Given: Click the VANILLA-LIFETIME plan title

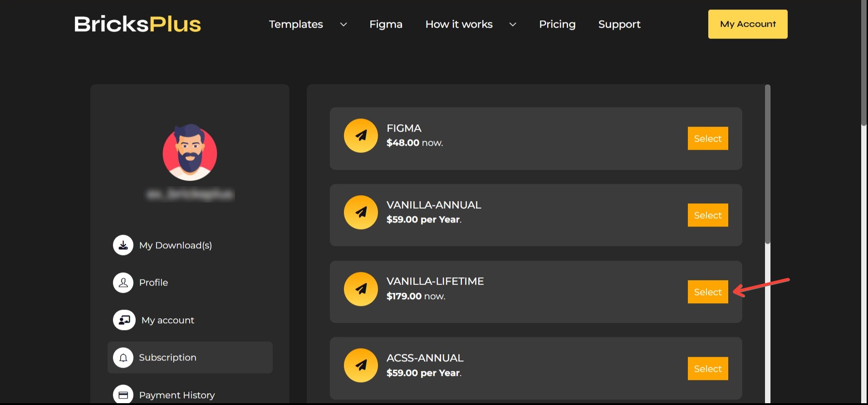Looking at the screenshot, I should [x=435, y=281].
